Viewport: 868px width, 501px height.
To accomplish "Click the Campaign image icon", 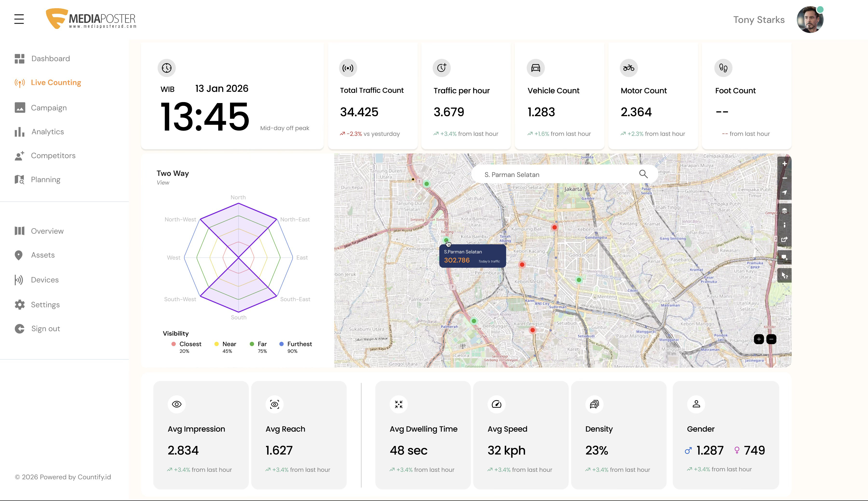I will (20, 108).
